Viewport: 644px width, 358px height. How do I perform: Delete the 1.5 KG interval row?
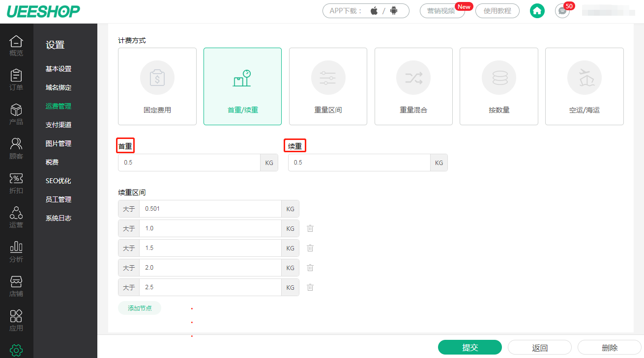click(310, 248)
